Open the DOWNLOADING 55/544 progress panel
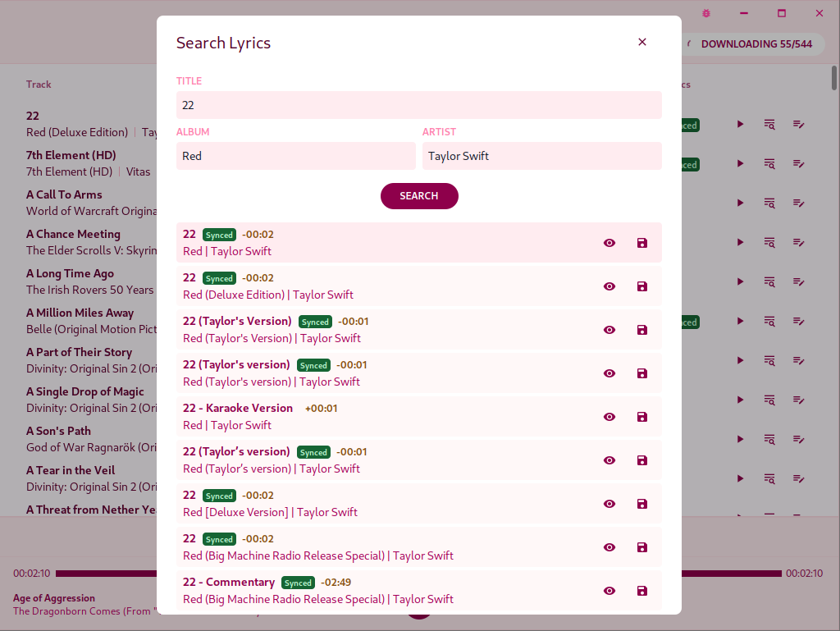 click(754, 43)
